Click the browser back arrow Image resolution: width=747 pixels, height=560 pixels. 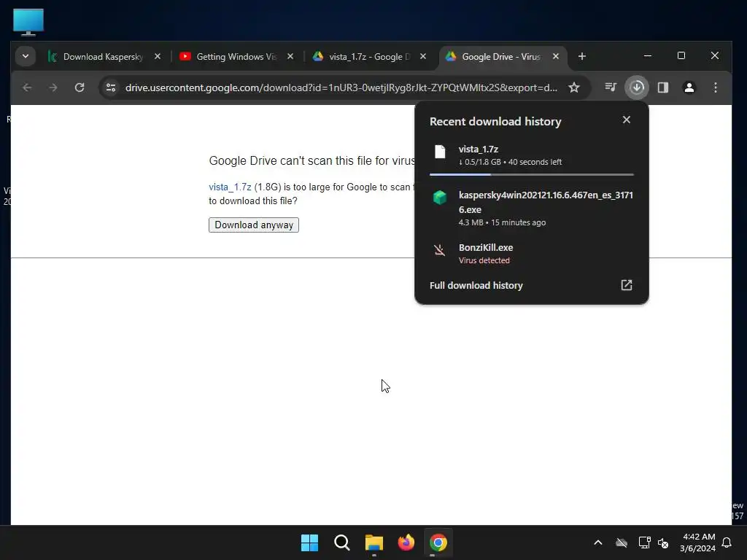point(27,87)
